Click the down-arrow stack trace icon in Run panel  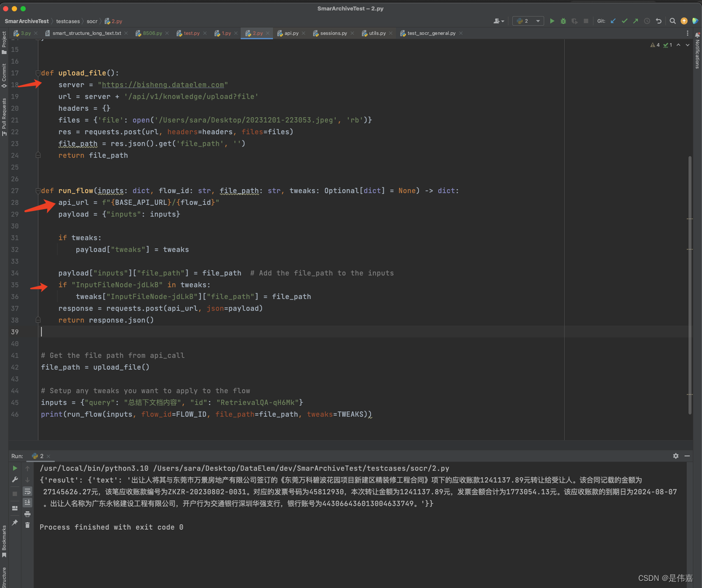coord(27,480)
